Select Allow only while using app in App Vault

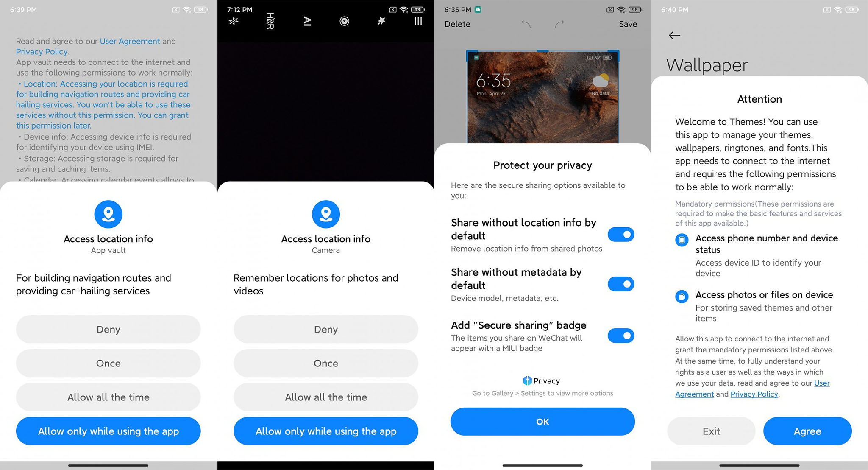108,431
